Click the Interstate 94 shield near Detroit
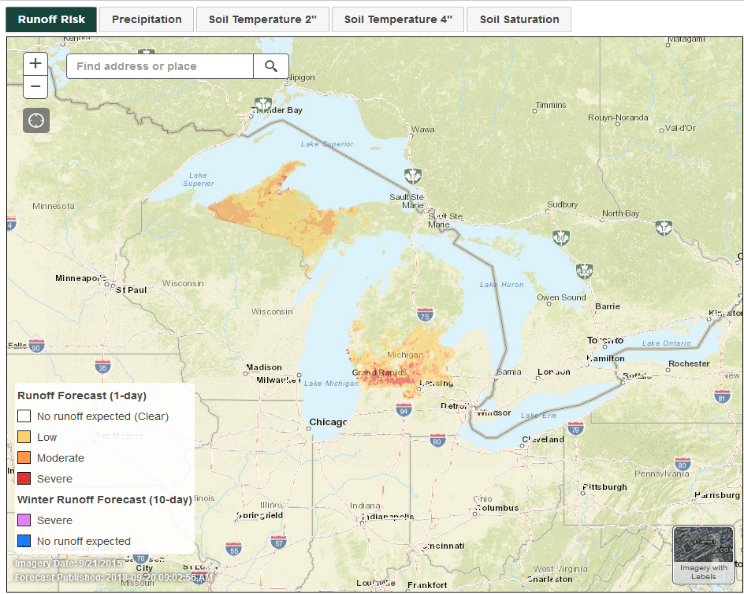This screenshot has width=744, height=594. pos(404,410)
